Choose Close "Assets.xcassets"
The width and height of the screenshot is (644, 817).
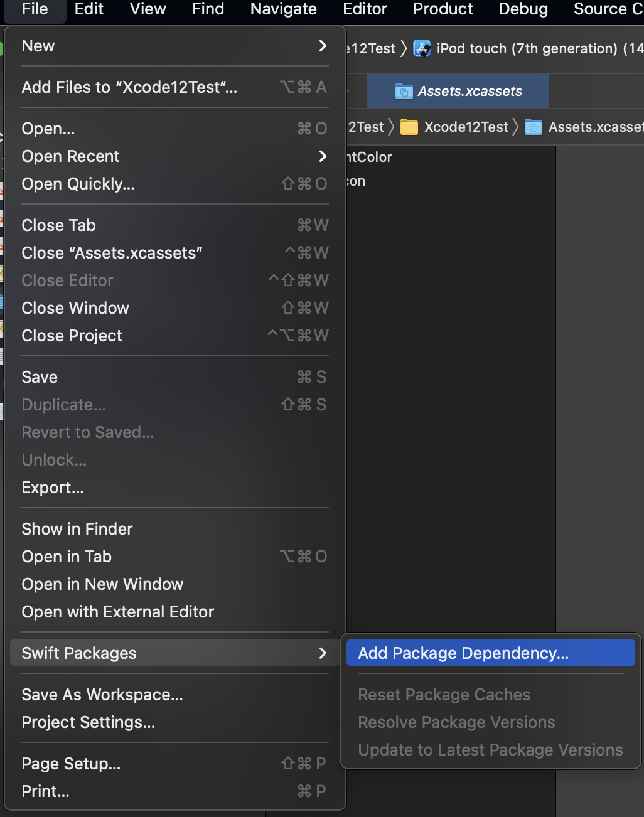point(175,253)
